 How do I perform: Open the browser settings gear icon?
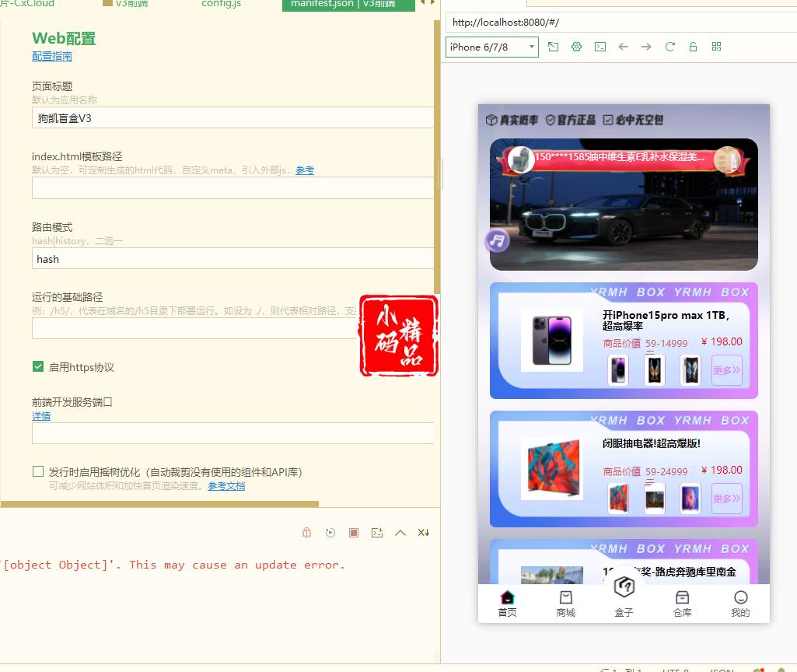click(x=576, y=47)
